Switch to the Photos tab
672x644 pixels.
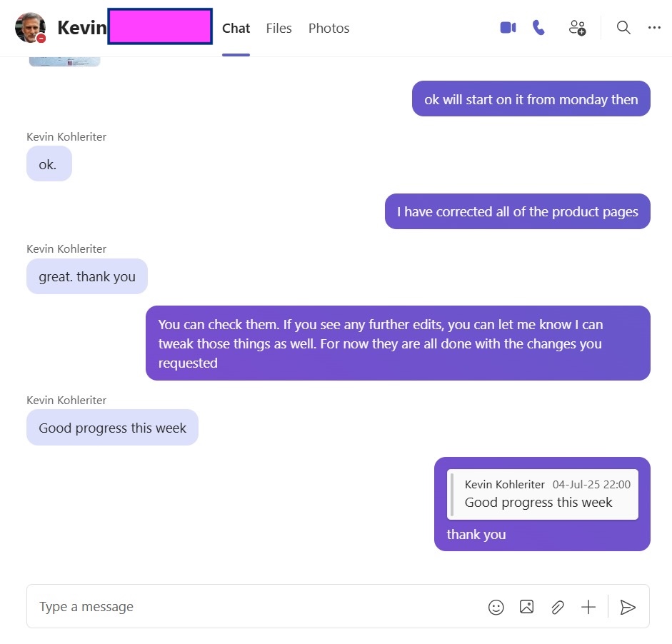point(329,29)
